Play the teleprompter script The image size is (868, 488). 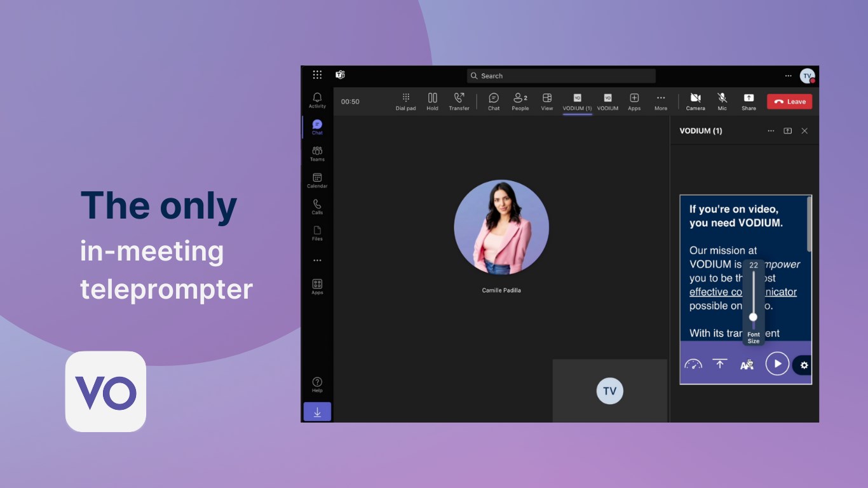pos(777,364)
